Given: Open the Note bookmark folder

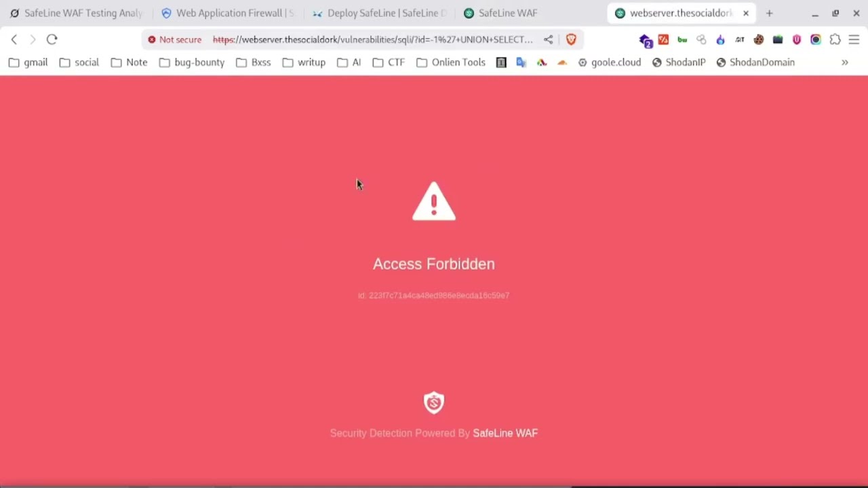Looking at the screenshot, I should point(129,62).
